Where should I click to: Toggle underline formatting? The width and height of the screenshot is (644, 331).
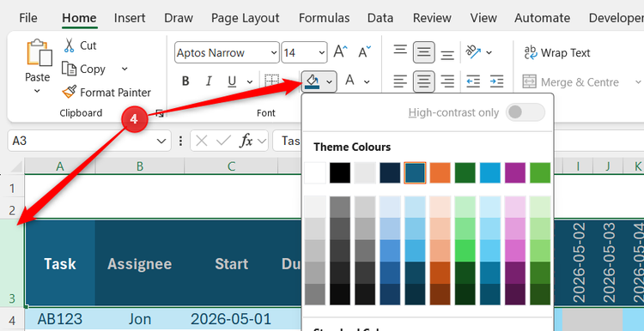[232, 81]
